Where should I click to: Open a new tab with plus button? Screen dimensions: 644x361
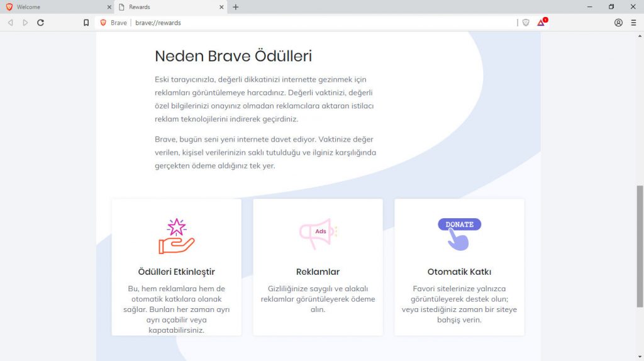coord(235,7)
